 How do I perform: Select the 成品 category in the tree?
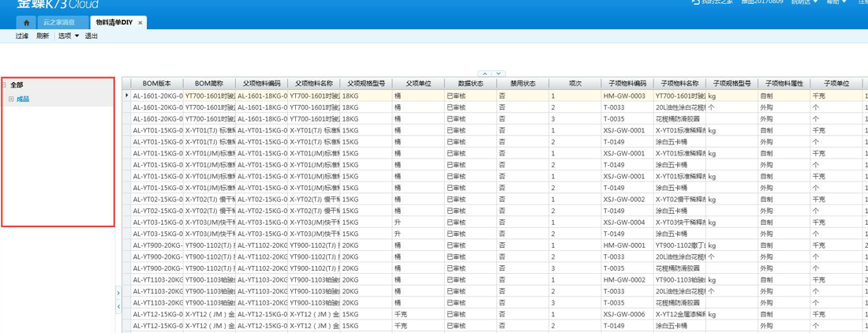tap(23, 99)
